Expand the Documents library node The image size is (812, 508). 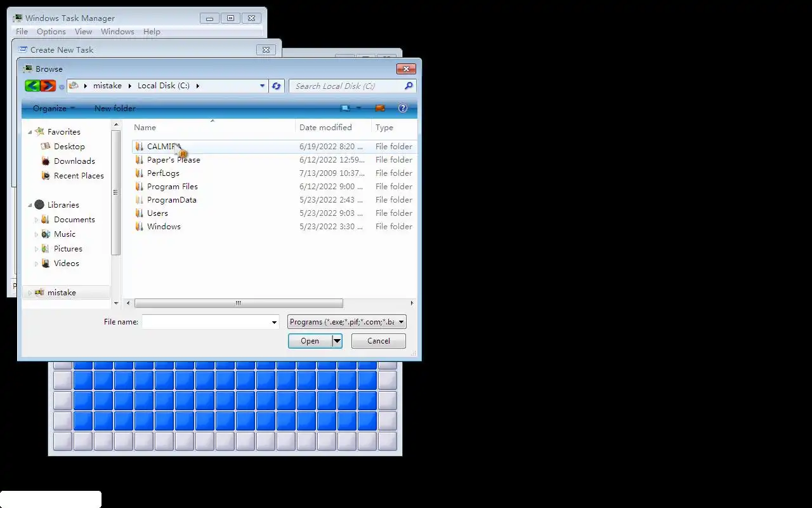click(x=36, y=219)
